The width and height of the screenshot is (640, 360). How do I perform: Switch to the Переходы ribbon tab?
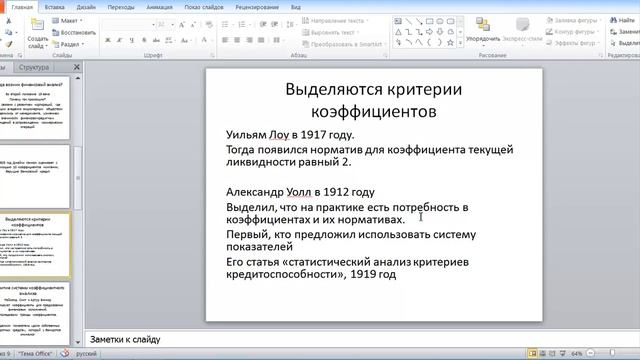point(121,7)
